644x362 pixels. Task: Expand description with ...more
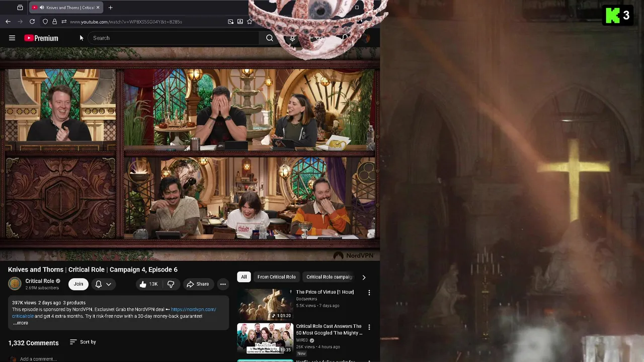point(21,323)
